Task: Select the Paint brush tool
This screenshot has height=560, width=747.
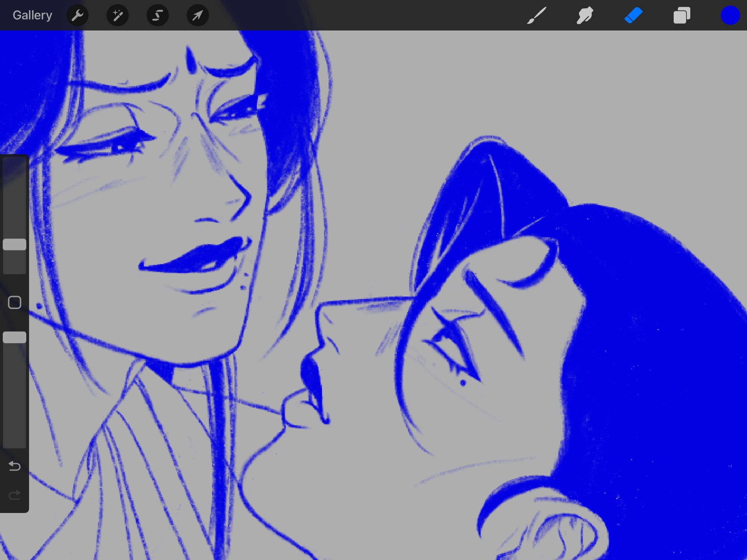Action: pyautogui.click(x=537, y=15)
